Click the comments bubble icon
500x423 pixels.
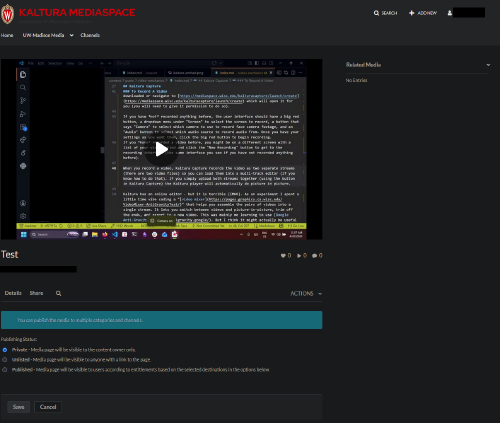pyautogui.click(x=314, y=256)
